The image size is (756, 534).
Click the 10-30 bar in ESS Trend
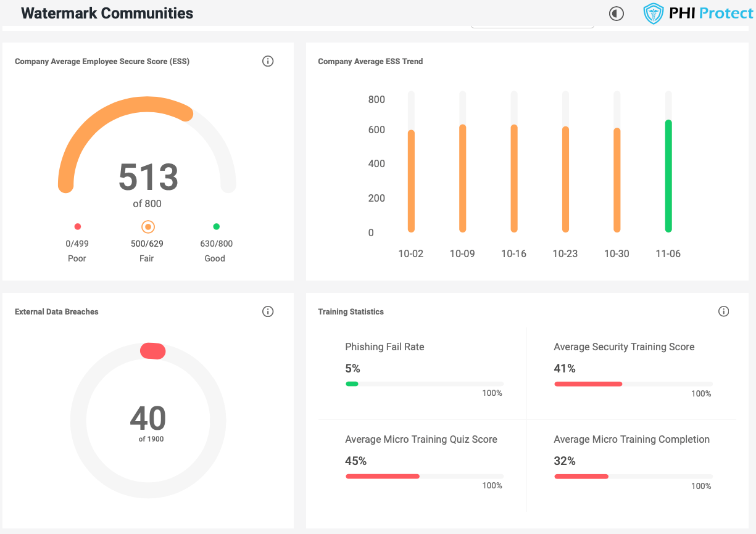point(617,180)
